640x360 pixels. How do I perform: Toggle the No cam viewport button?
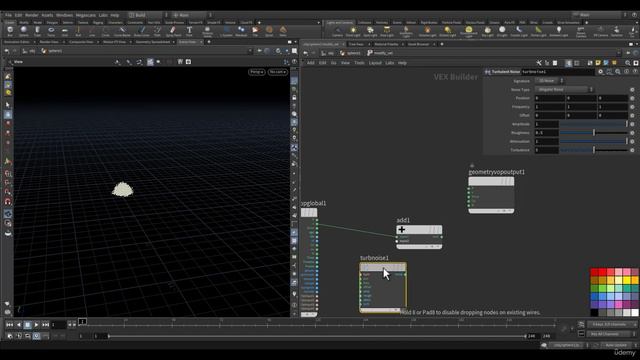tap(278, 72)
